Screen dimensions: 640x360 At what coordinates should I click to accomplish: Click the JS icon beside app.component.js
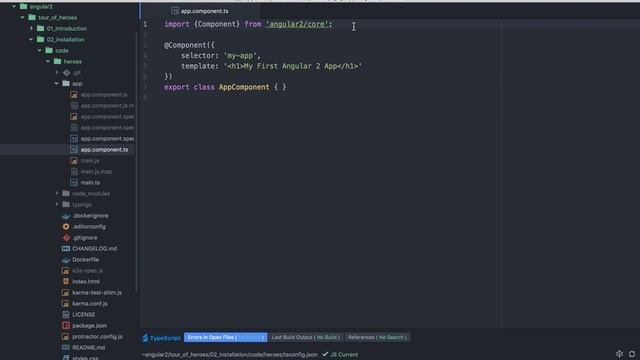[74, 95]
